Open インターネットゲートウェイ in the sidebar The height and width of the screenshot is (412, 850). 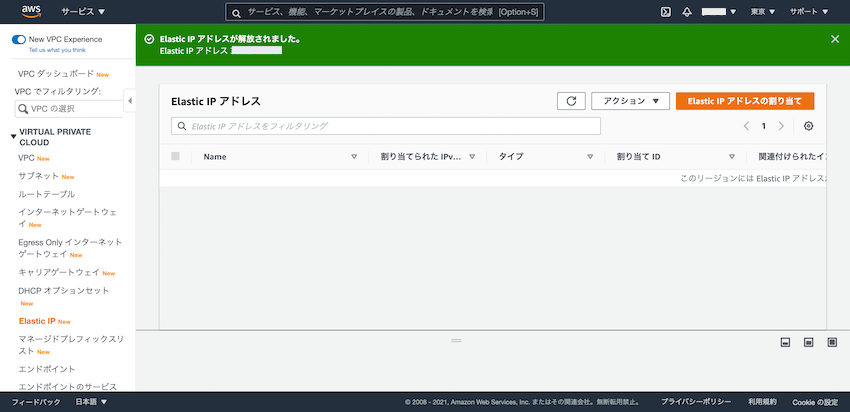pyautogui.click(x=67, y=217)
